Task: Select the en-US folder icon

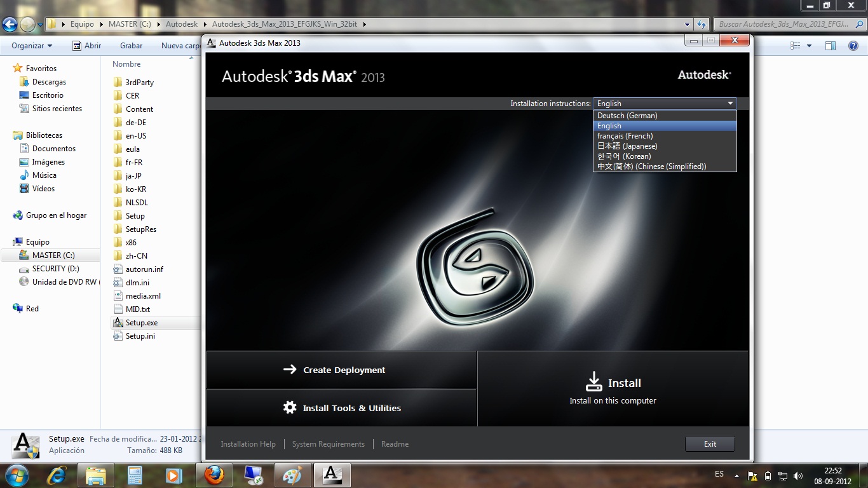Action: click(x=118, y=135)
